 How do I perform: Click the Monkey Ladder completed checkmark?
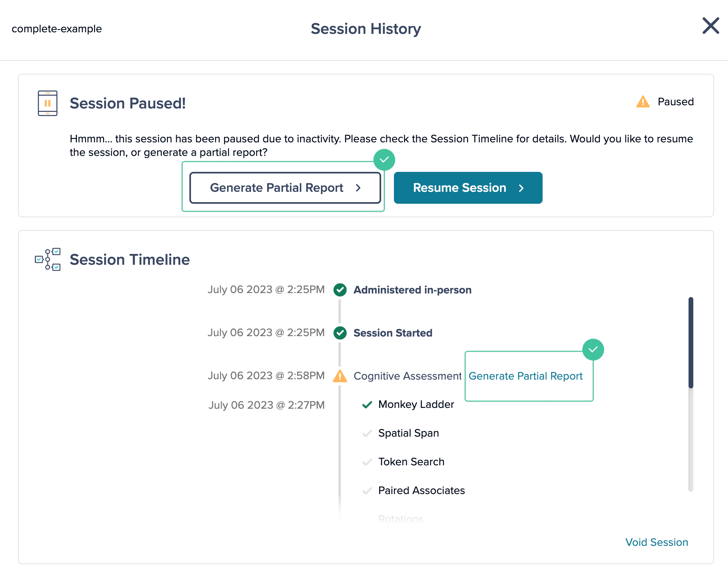(x=367, y=405)
